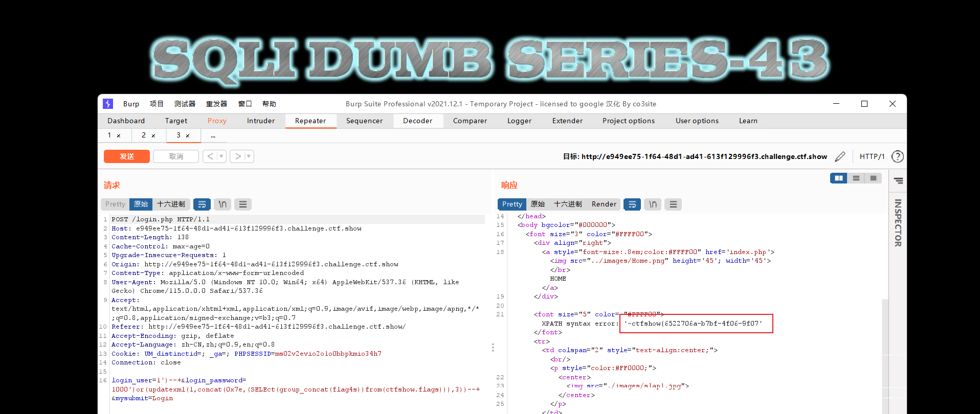Show request in 原始 raw view
The width and height of the screenshot is (980, 414).
pos(141,204)
